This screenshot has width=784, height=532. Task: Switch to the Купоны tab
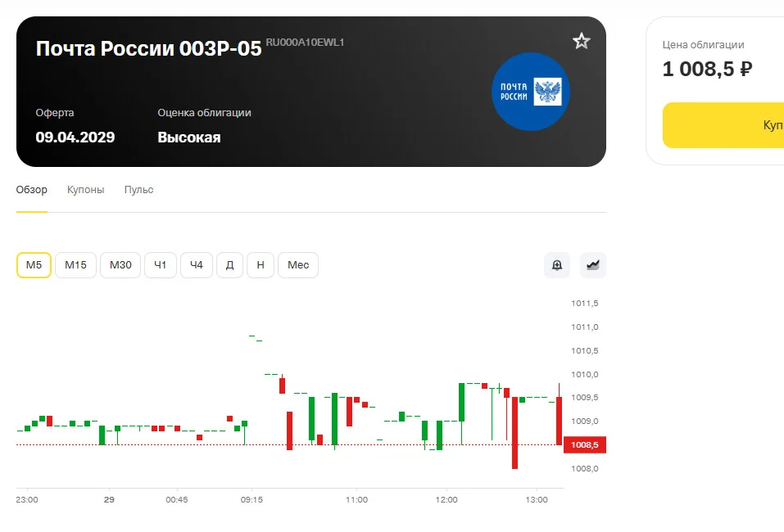[85, 190]
